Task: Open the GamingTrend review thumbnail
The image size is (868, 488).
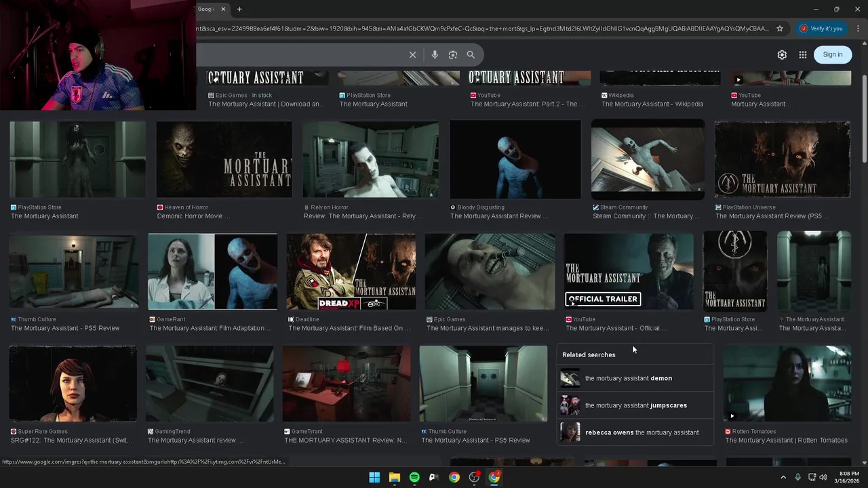Action: pos(210,384)
